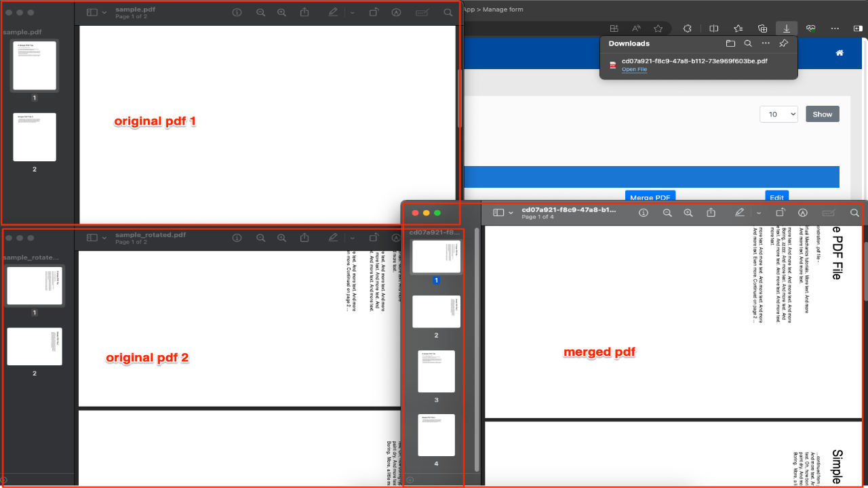Image resolution: width=868 pixels, height=488 pixels.
Task: Toggle the Edge split screen view
Action: 714,28
